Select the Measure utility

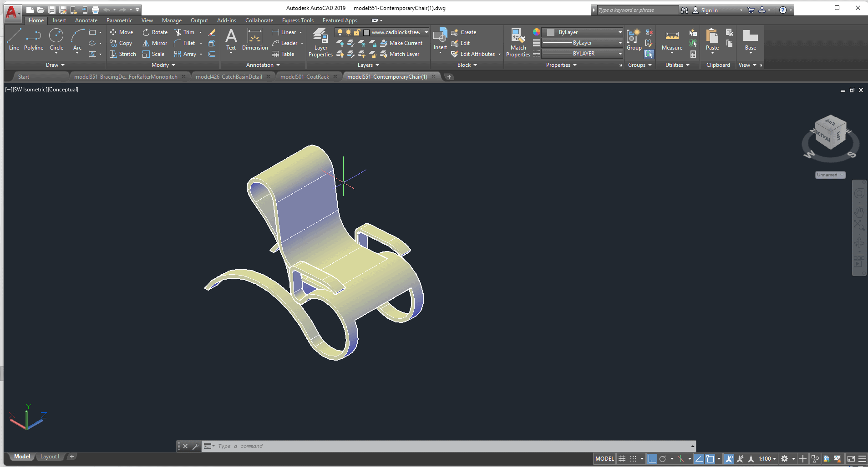(672, 40)
